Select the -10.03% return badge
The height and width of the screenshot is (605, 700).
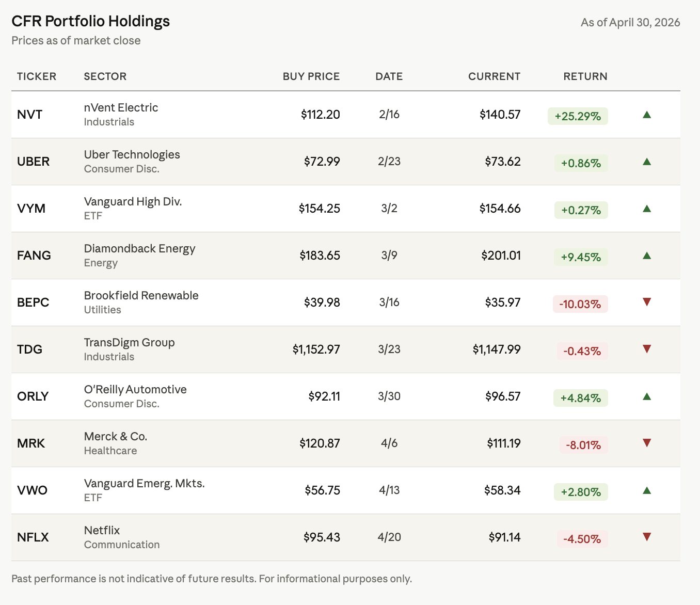580,304
